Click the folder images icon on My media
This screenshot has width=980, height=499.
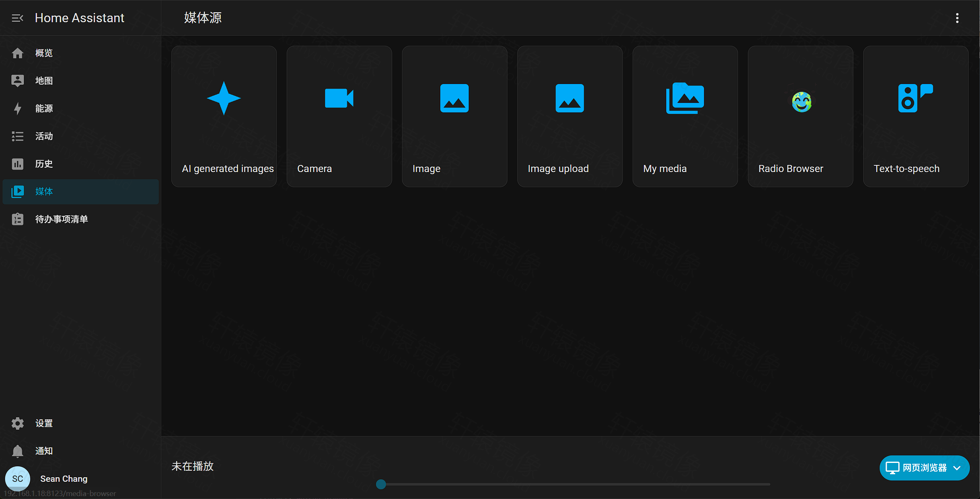[685, 98]
